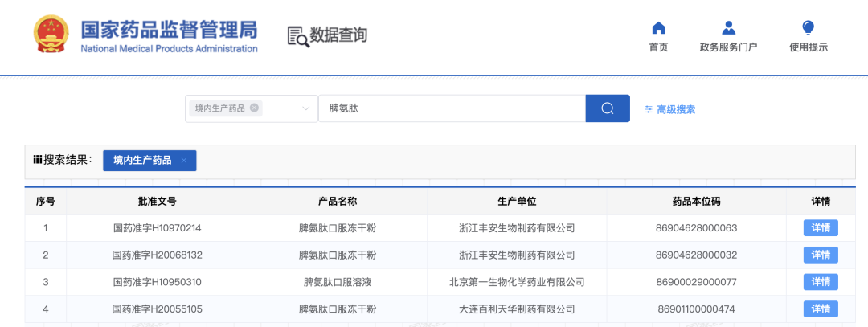868x327 pixels.
Task: Click 脾氨肽口服冻干粉 in row 2
Action: click(338, 255)
